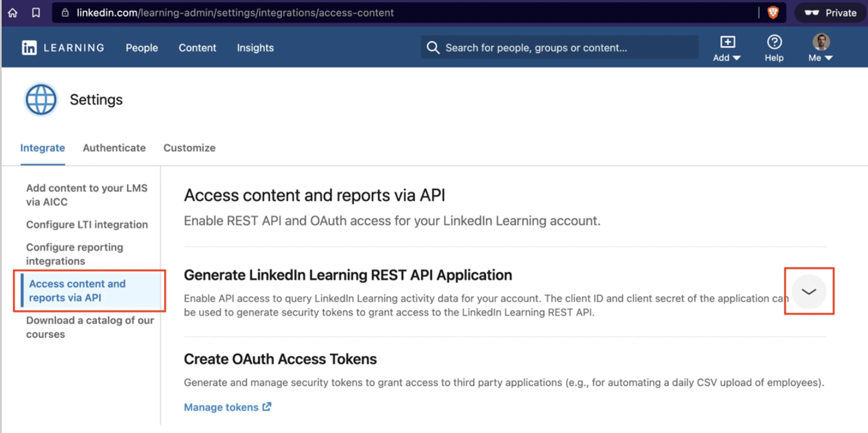This screenshot has height=433, width=868.
Task: Open the Insights menu
Action: 255,48
